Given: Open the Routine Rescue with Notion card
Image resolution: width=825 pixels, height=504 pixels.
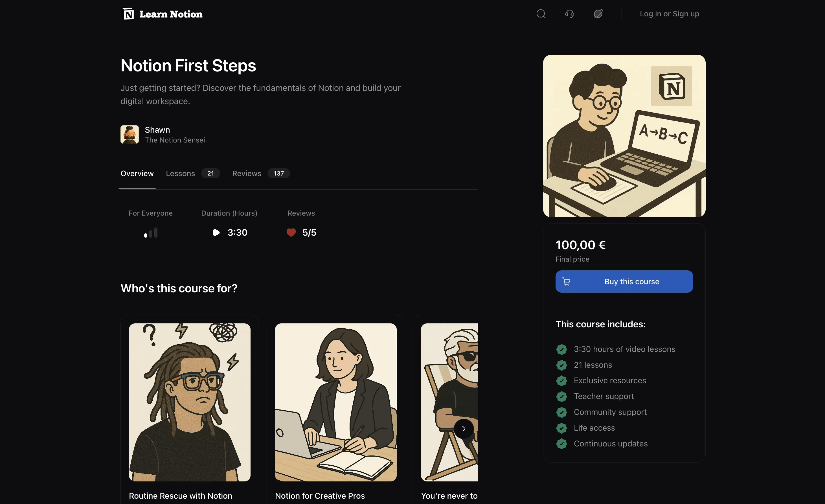Looking at the screenshot, I should click(190, 409).
